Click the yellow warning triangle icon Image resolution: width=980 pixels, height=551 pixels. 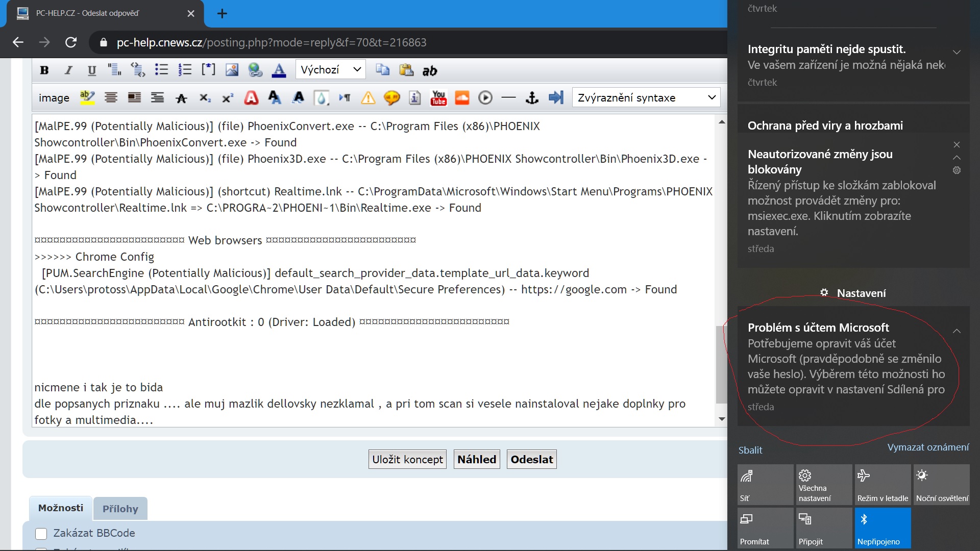pyautogui.click(x=368, y=98)
